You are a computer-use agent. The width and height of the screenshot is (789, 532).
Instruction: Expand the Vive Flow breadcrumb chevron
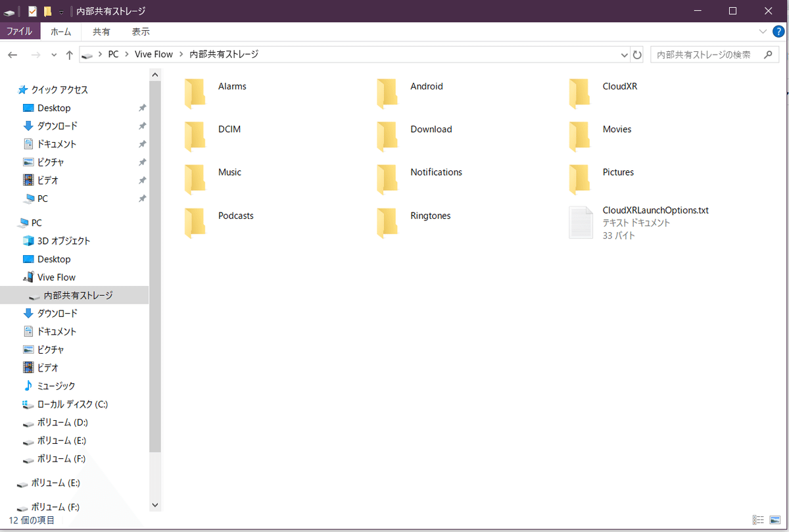181,55
